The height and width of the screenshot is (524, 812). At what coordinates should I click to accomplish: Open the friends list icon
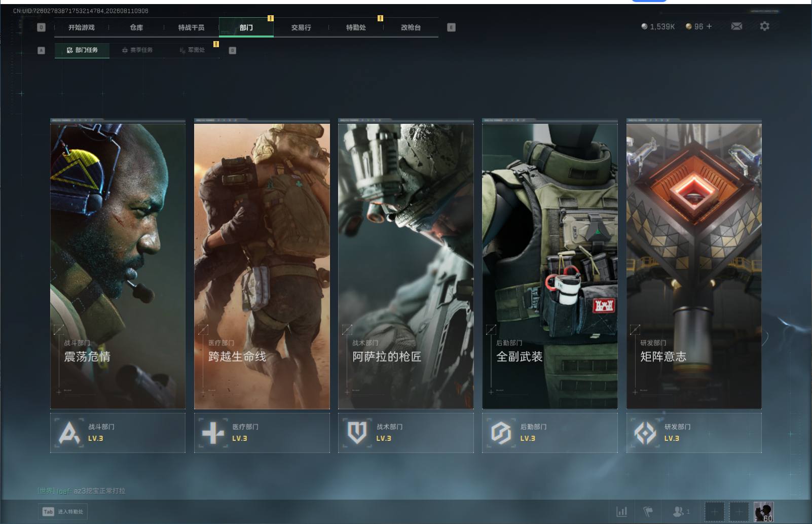point(681,511)
